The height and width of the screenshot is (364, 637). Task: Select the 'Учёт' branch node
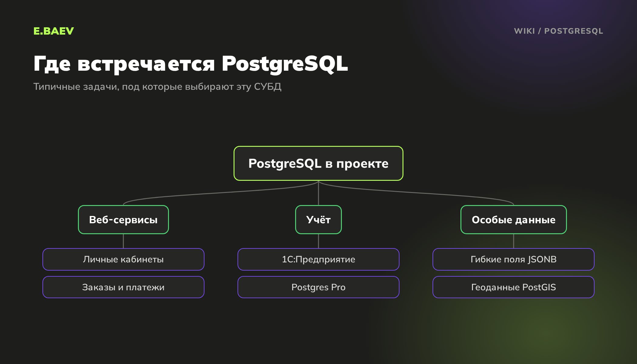318,220
